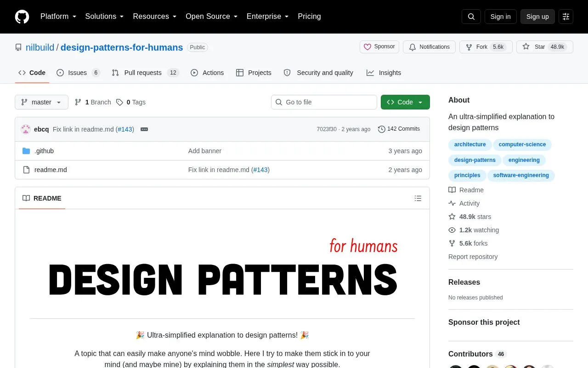The height and width of the screenshot is (368, 588).
Task: Click the ebcq author avatar
Action: (x=26, y=129)
